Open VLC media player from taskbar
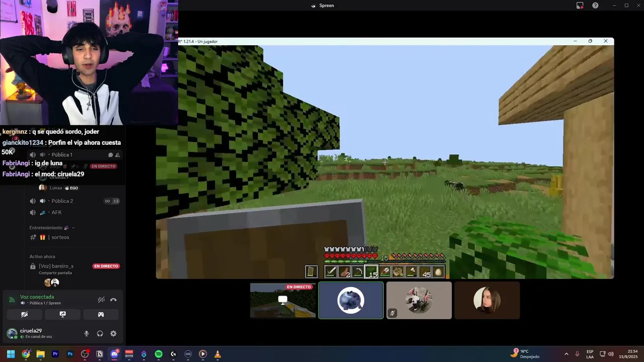The image size is (644, 362). point(217,354)
